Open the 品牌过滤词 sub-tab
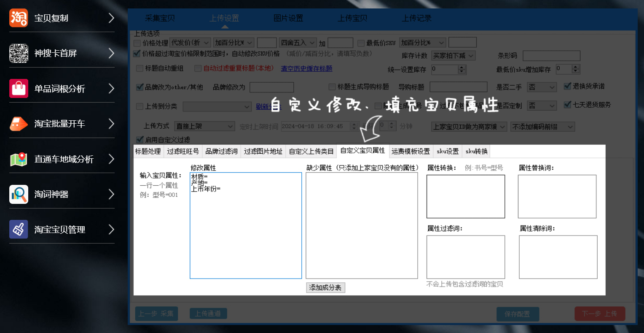Image resolution: width=644 pixels, height=333 pixels. pyautogui.click(x=222, y=151)
